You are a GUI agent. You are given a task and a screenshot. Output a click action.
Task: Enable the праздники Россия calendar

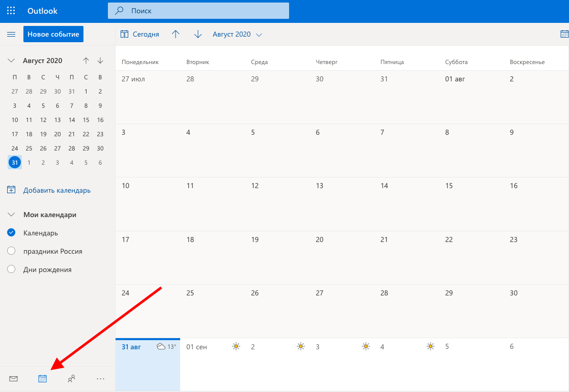(11, 251)
